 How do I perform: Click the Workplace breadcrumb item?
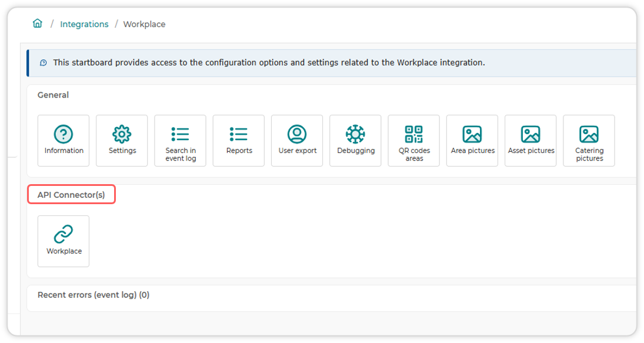[144, 24]
